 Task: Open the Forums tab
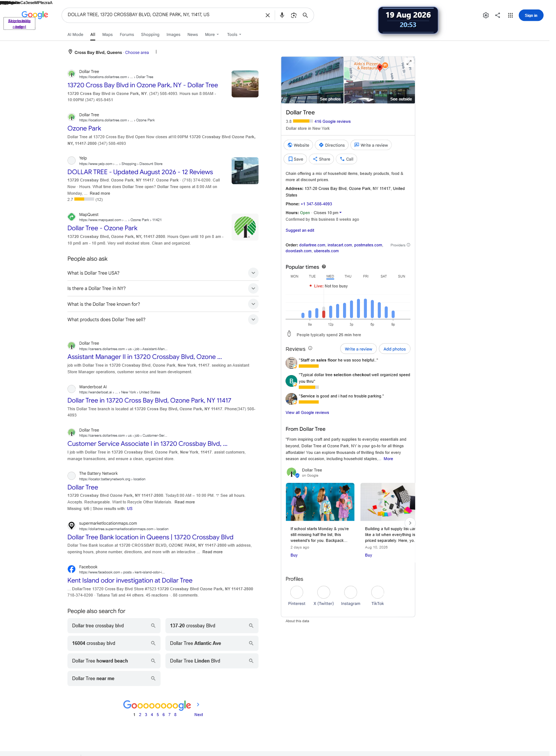[x=127, y=34]
